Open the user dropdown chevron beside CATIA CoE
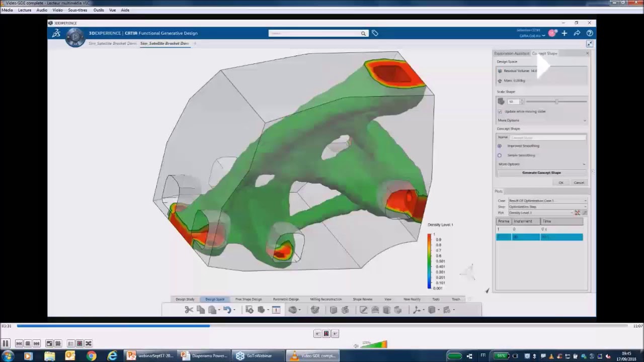This screenshot has height=362, width=644. tap(543, 36)
